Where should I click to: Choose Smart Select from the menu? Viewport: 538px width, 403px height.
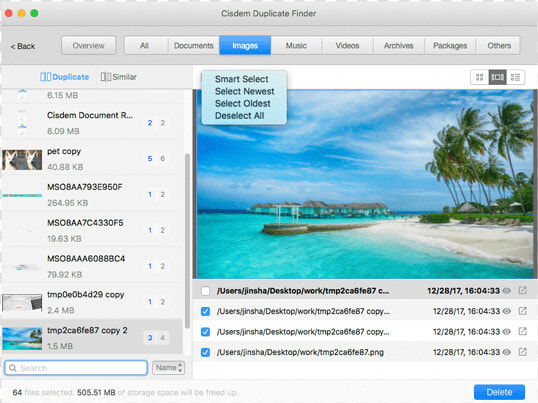[x=242, y=79]
